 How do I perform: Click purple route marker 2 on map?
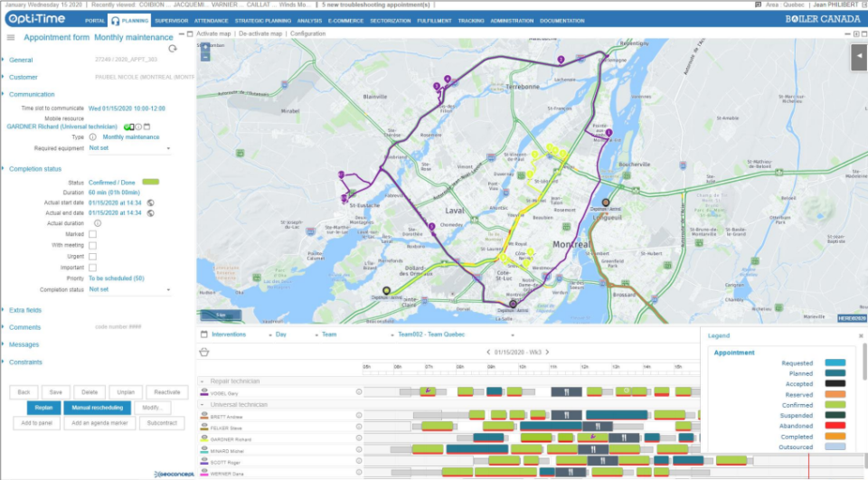[x=561, y=60]
